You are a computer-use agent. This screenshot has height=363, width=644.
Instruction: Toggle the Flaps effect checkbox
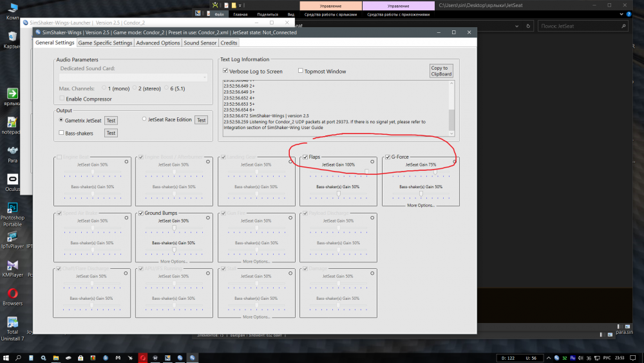[305, 157]
